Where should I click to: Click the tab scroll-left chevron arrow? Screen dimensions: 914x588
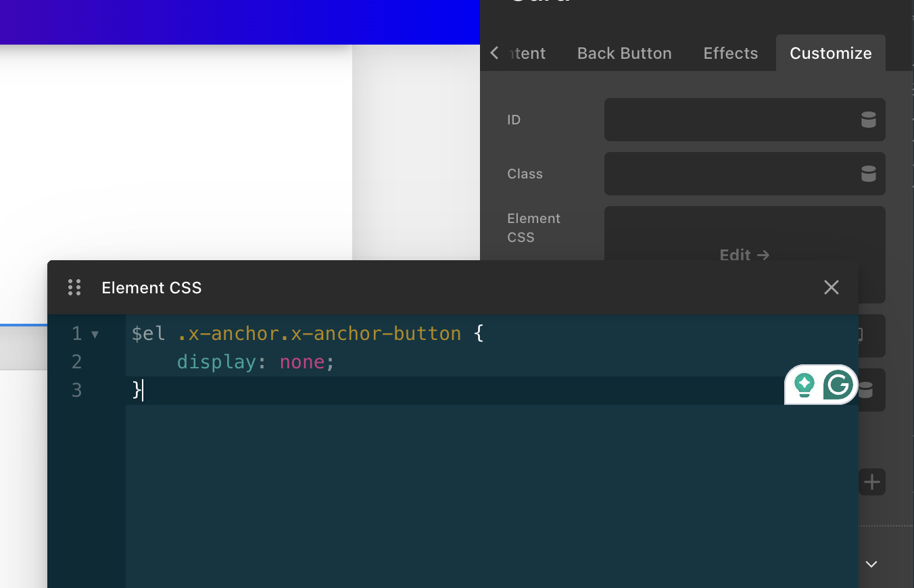495,53
